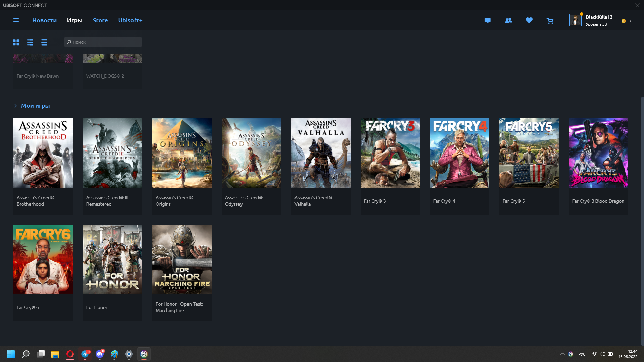Click the Units coin balance icon

click(x=624, y=21)
